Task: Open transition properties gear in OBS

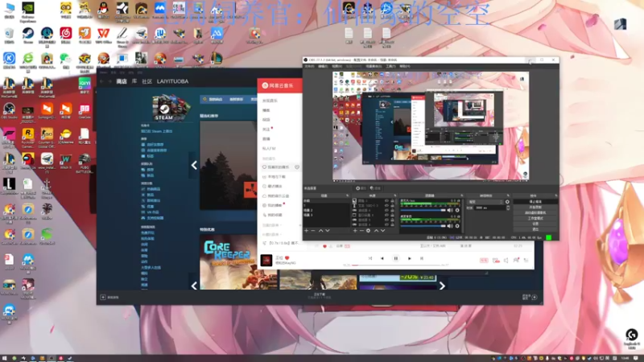Action: pos(507,202)
